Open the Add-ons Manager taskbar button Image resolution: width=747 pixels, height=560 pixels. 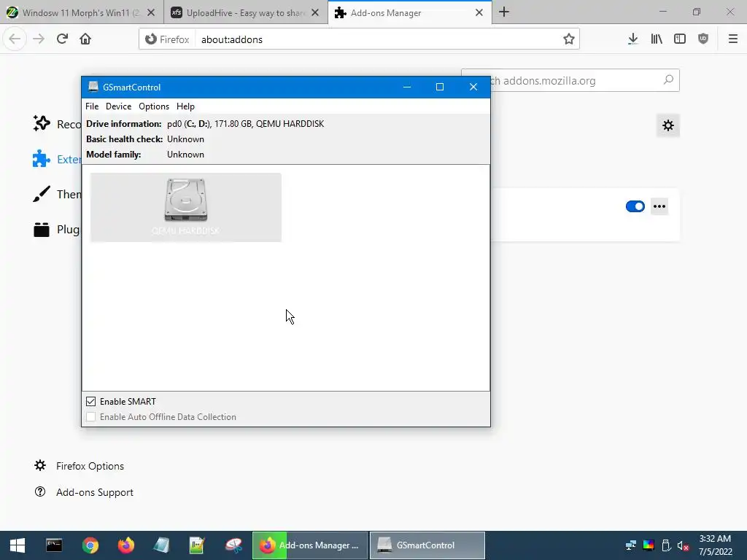310,545
